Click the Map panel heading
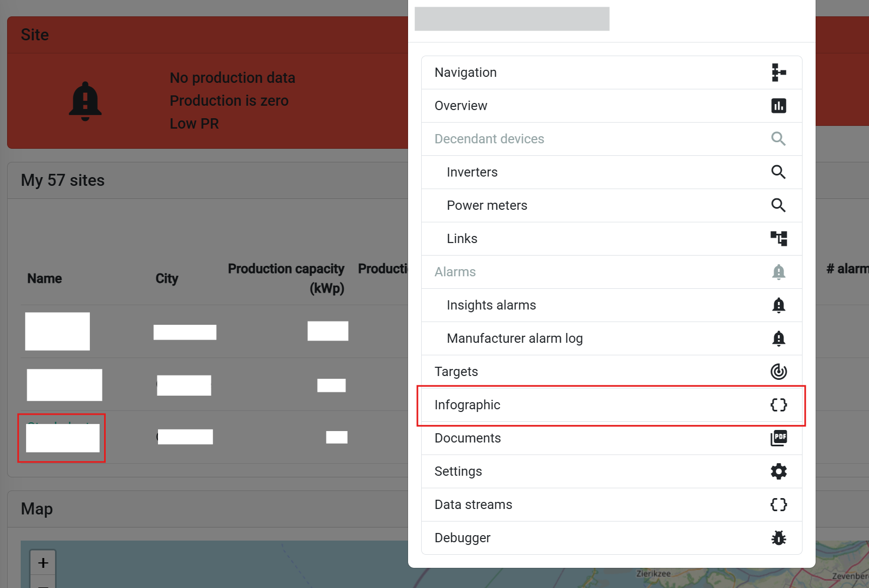This screenshot has height=588, width=869. tap(37, 509)
